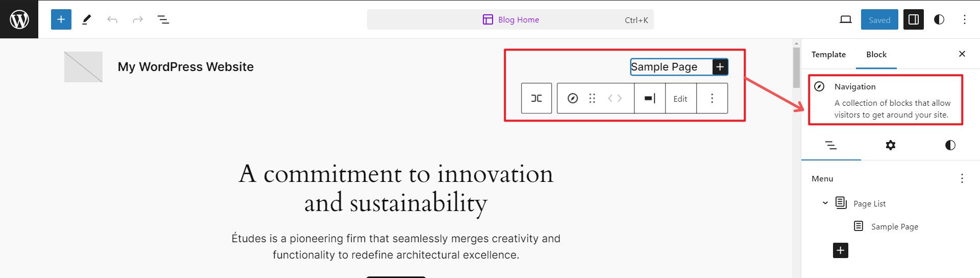Switch to the Block tab

876,54
